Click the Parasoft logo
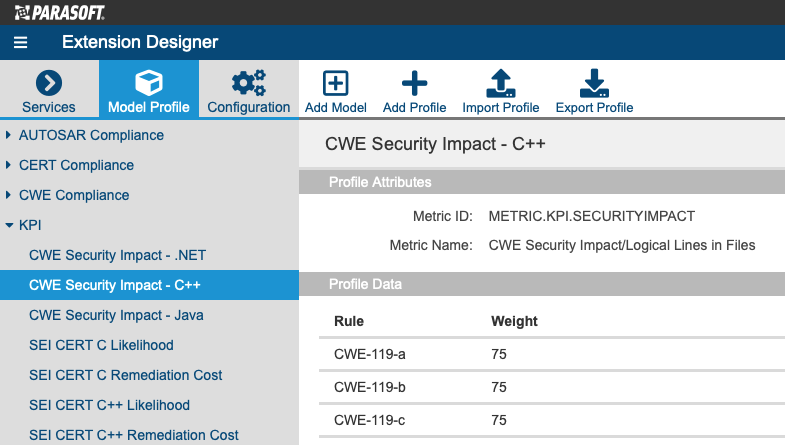 coord(60,13)
